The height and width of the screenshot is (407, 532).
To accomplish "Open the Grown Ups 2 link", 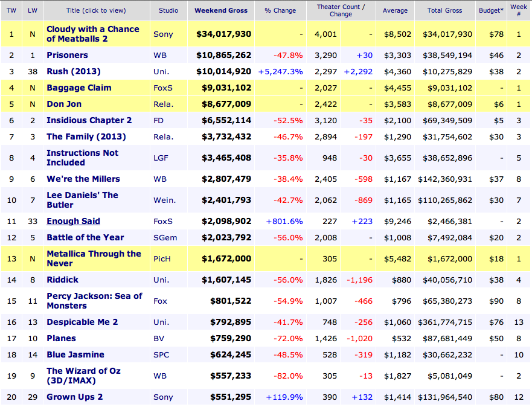I will [x=75, y=397].
